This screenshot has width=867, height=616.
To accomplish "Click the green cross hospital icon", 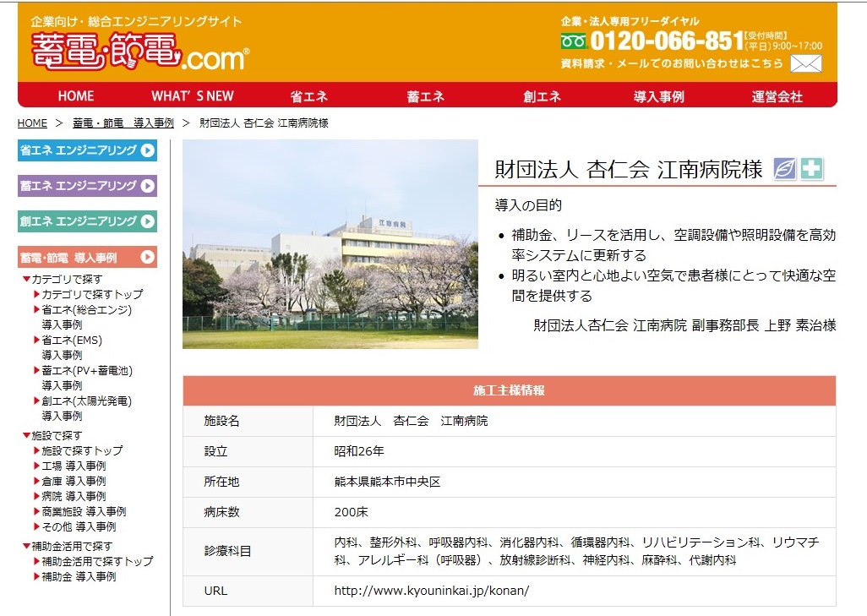I will [x=812, y=169].
